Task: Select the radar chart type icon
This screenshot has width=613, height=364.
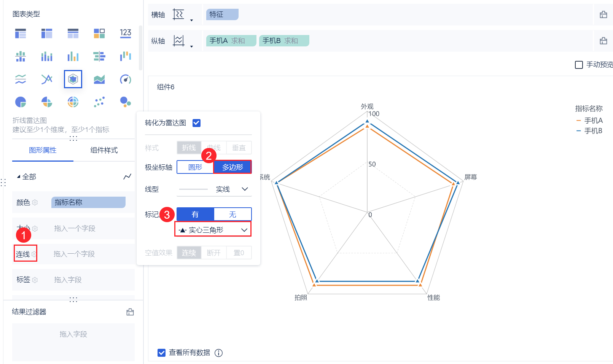Action: [x=73, y=79]
